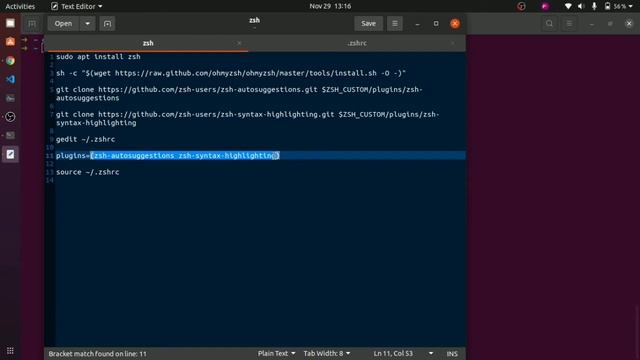Click the new document icon beside Open
Screen dimensions: 640x360
click(107, 24)
